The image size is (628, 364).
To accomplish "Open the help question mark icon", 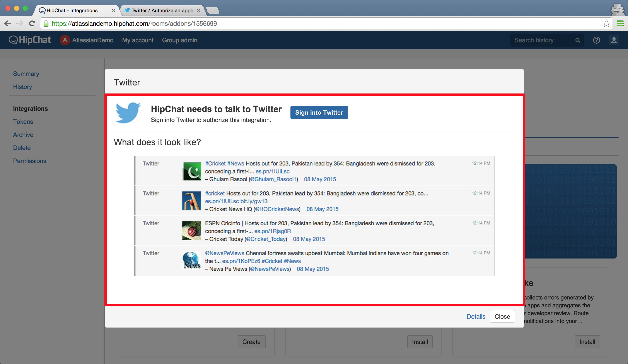I will (x=596, y=40).
